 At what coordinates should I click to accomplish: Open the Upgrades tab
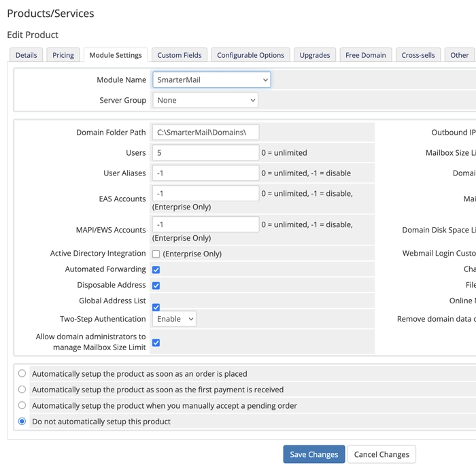[x=315, y=55]
